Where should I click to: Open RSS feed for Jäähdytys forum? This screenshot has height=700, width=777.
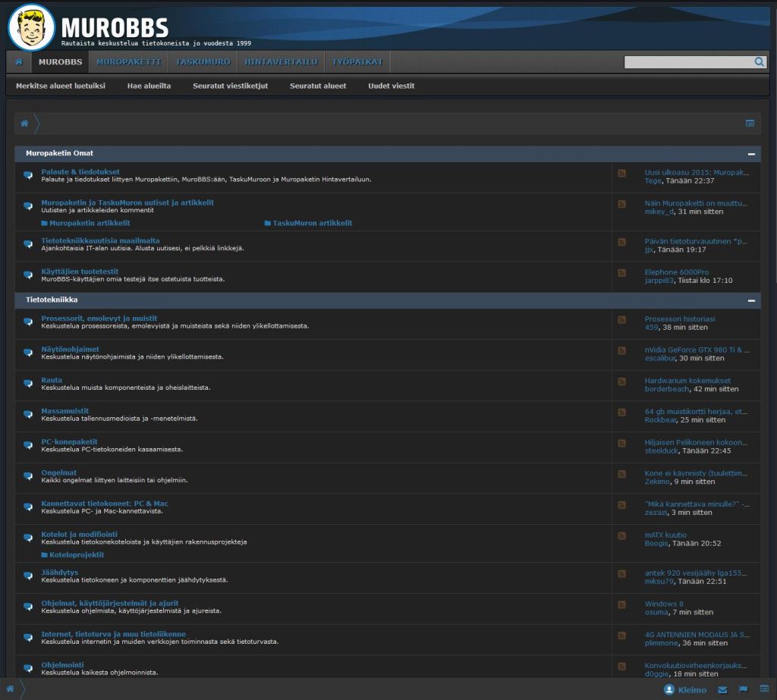621,573
